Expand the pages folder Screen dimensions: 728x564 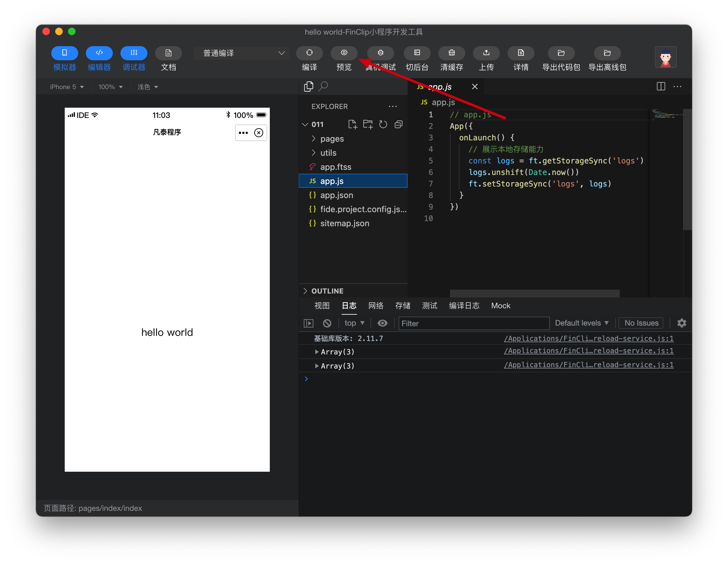[x=331, y=139]
